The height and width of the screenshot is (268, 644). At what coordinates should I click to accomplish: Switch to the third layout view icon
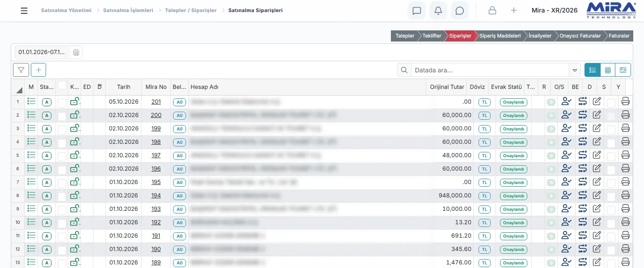tap(623, 70)
